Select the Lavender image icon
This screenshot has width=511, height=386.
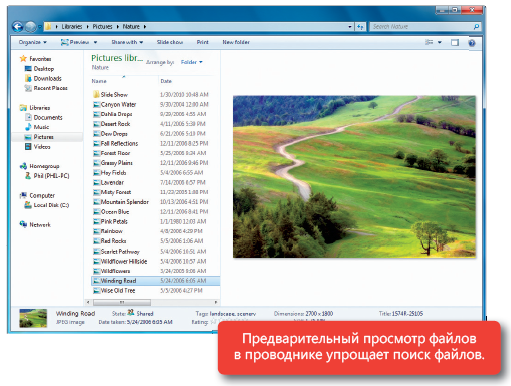click(96, 183)
